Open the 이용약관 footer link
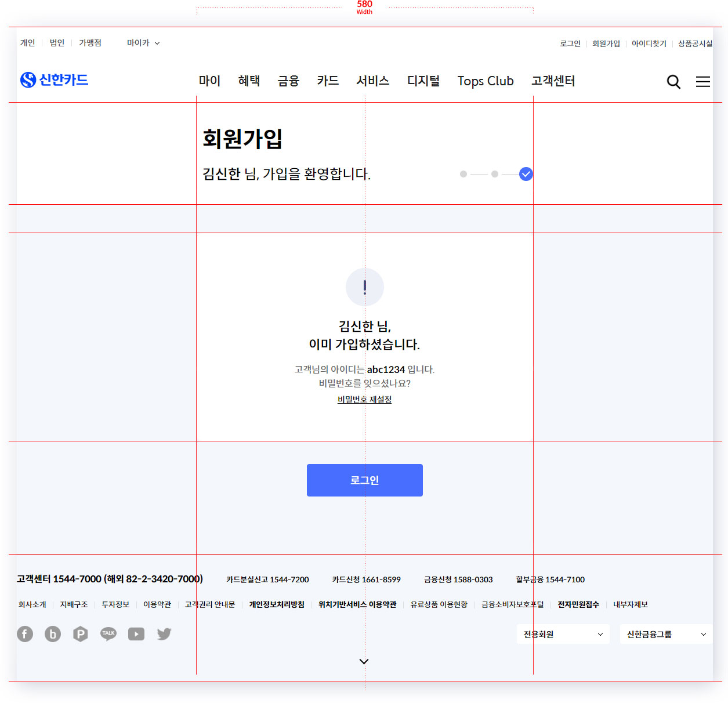The width and height of the screenshot is (728, 703). coord(157,604)
